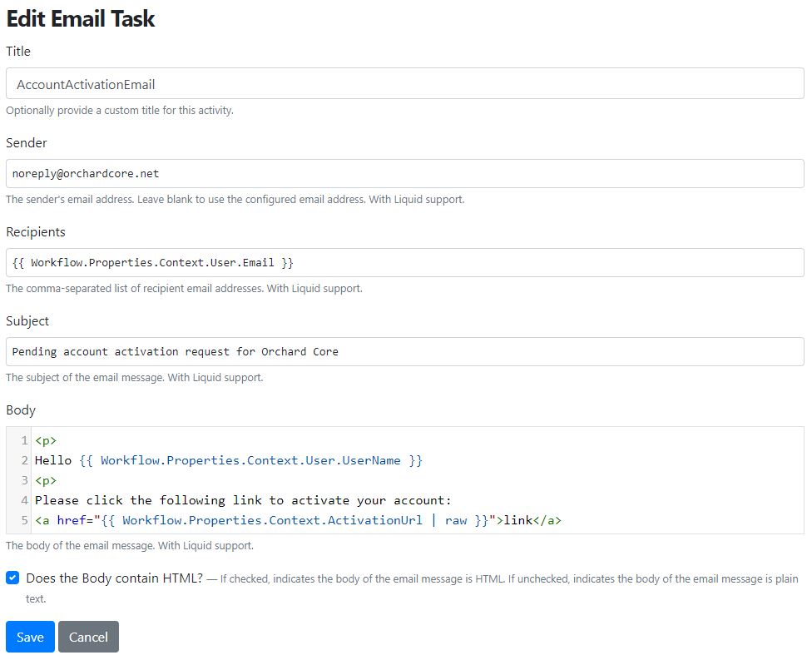This screenshot has width=812, height=660.
Task: Click the 'Subject' field label
Action: tap(27, 321)
